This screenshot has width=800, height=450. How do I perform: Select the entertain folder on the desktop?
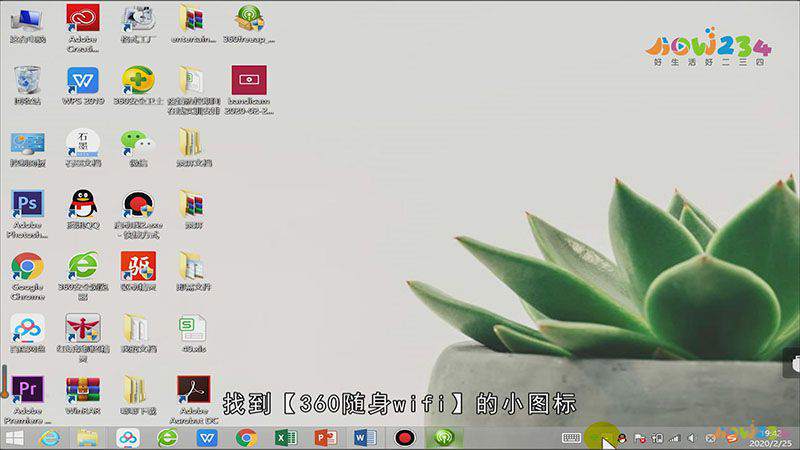point(193,23)
